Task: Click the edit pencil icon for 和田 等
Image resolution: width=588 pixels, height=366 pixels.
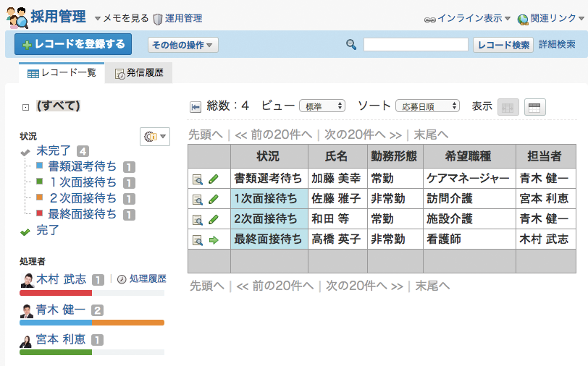Action: [x=214, y=219]
